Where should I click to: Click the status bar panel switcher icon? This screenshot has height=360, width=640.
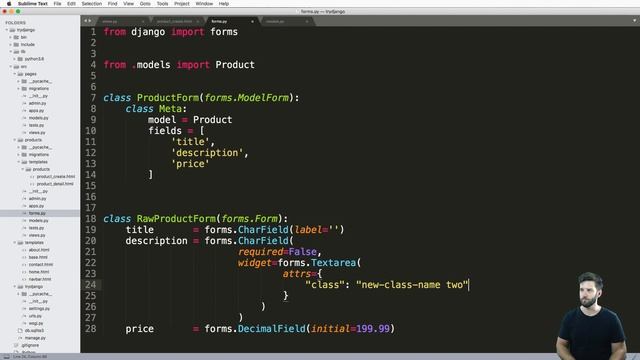[7, 357]
